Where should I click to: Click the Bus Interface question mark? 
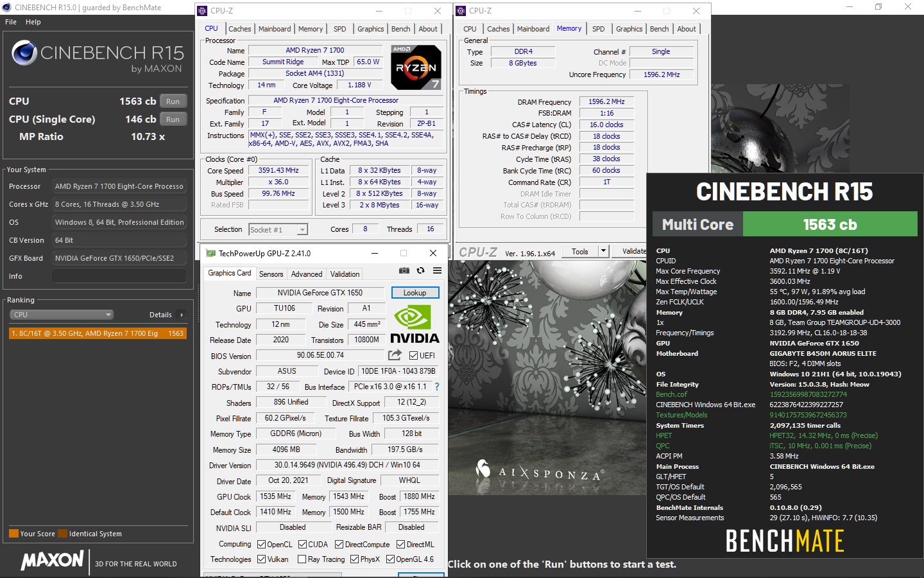click(437, 387)
